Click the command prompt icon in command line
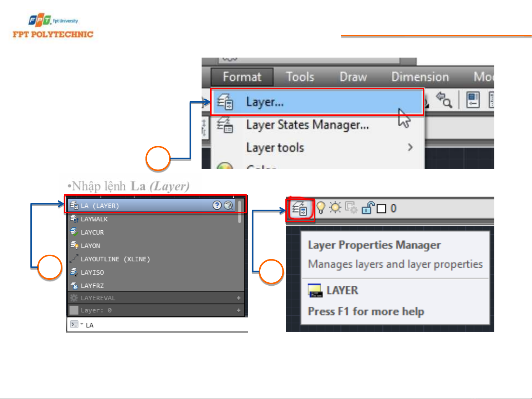This screenshot has width=532, height=399. tap(74, 324)
